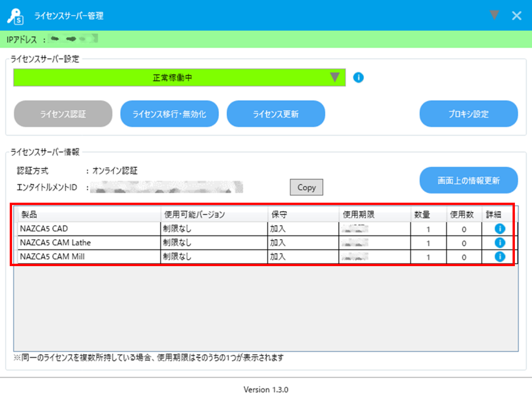Click quantity 1 in NAZCA5 CAD row
Screen dimensions: 532x399
tap(428, 230)
